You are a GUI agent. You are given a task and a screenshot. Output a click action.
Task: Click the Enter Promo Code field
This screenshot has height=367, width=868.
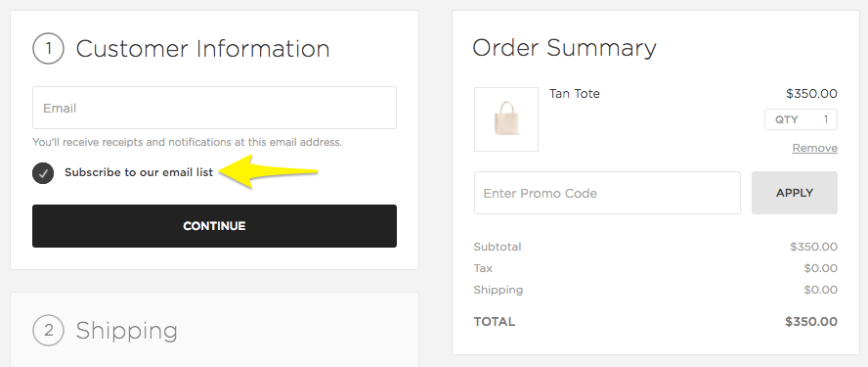(x=607, y=193)
